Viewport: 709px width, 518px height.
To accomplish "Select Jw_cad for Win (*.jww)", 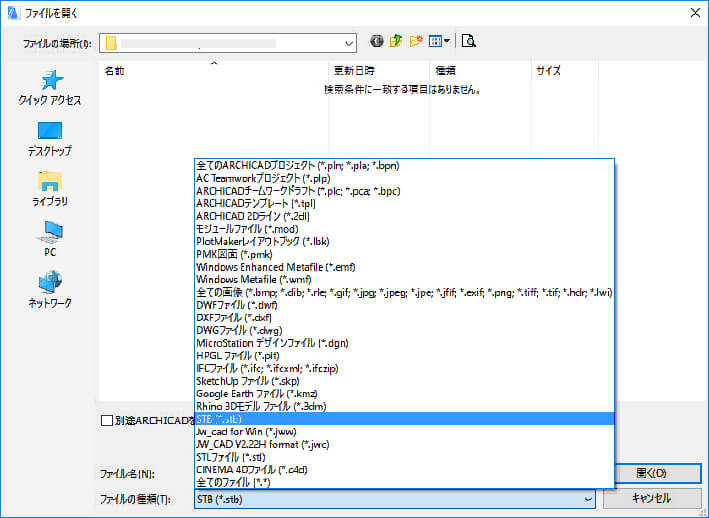I will coord(404,431).
